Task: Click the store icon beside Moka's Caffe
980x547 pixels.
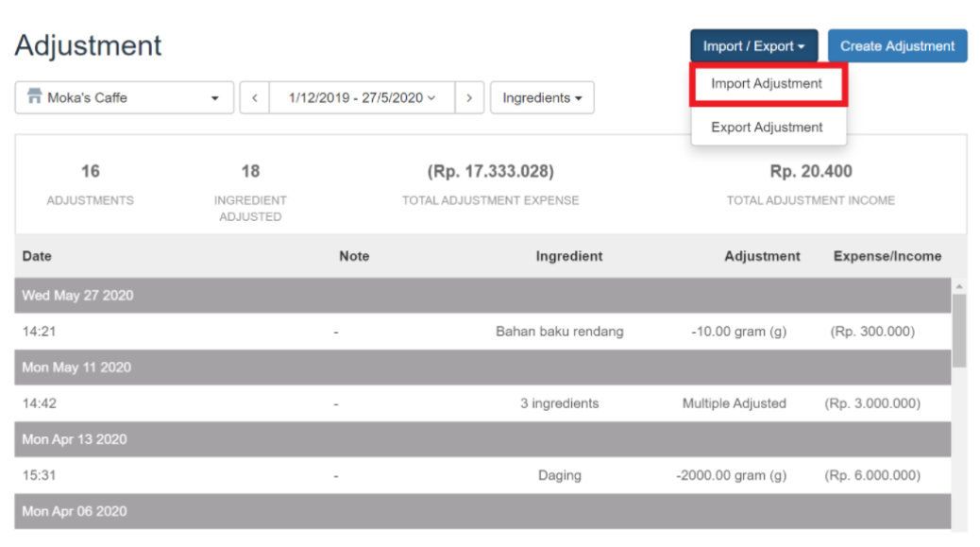Action: pos(33,97)
